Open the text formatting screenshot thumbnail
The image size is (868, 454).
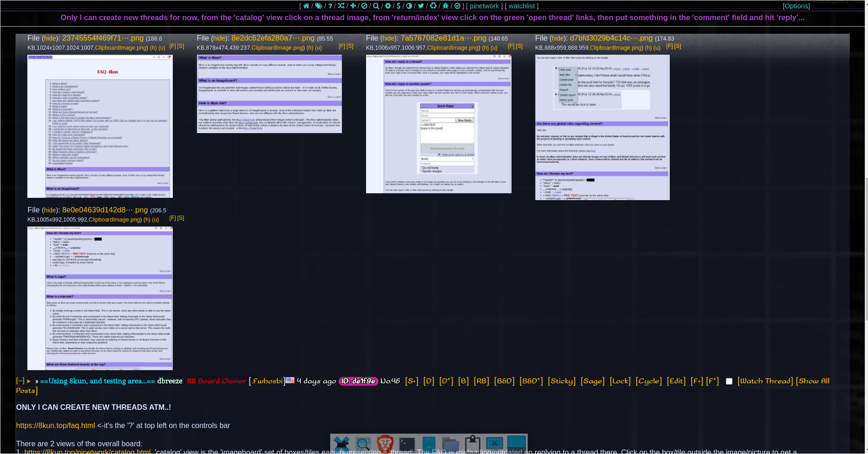click(100, 298)
